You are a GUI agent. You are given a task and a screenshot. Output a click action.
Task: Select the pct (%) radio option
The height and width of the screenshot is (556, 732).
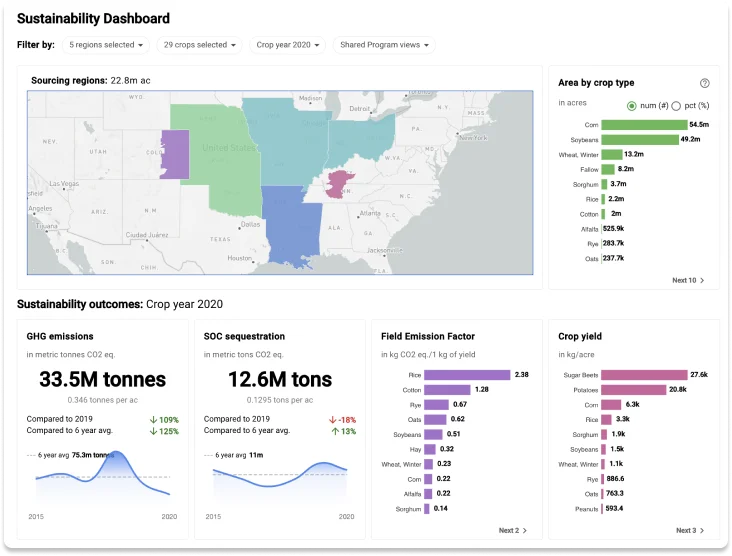[x=676, y=106]
